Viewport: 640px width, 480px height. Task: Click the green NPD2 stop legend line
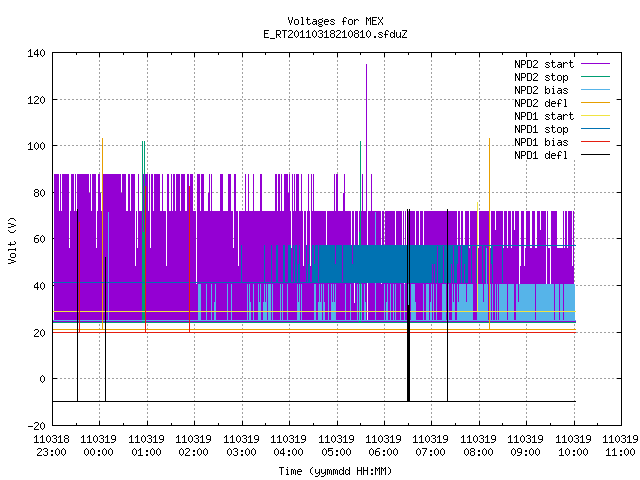click(596, 76)
